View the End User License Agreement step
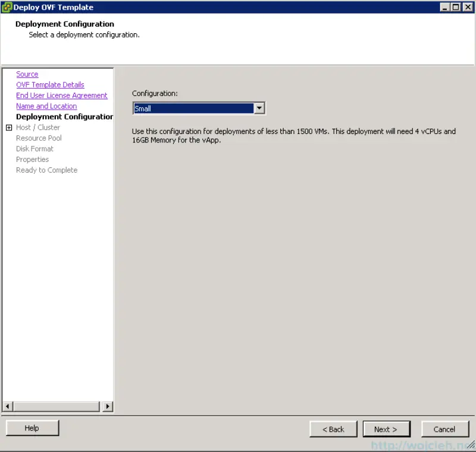This screenshot has height=452, width=476. 62,95
